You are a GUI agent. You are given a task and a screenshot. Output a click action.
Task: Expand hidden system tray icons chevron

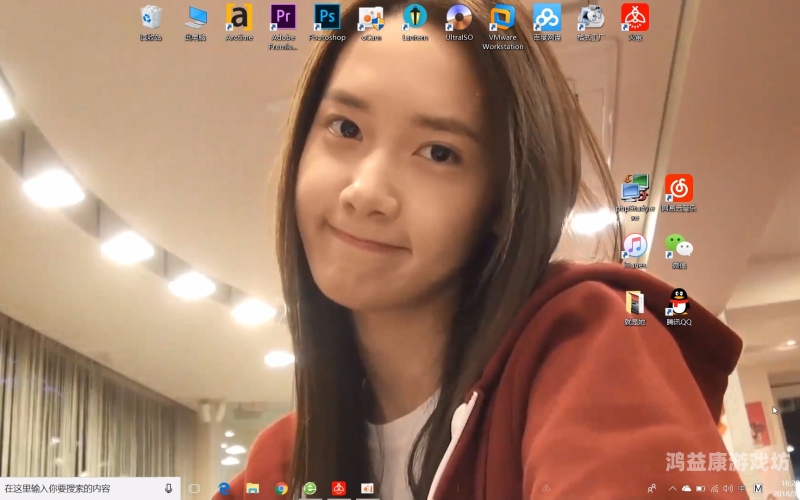tap(672, 488)
